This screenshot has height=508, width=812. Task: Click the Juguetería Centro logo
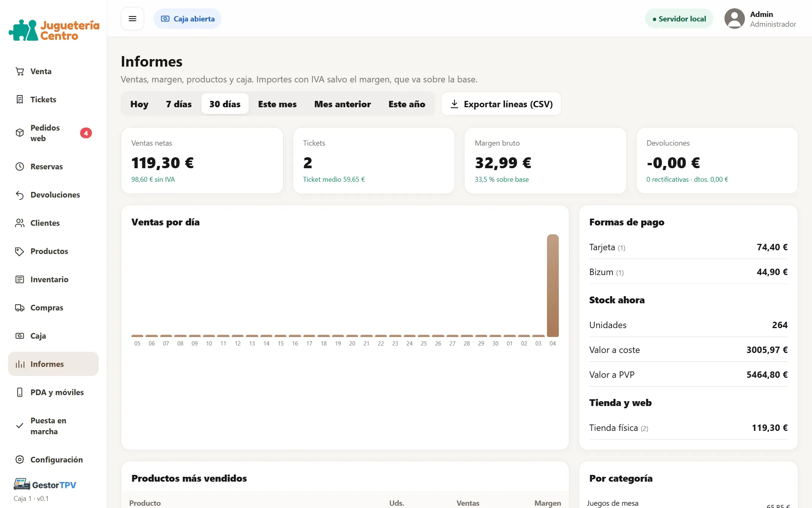pos(54,30)
